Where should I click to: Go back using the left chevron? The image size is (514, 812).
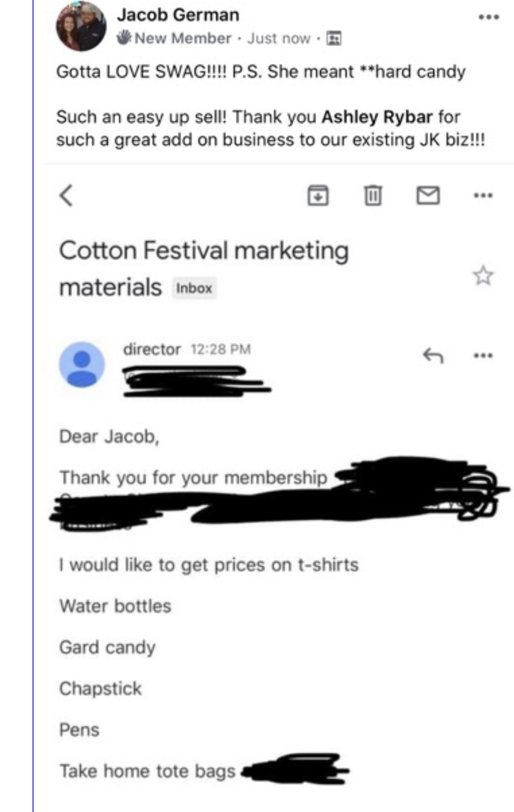tap(67, 195)
